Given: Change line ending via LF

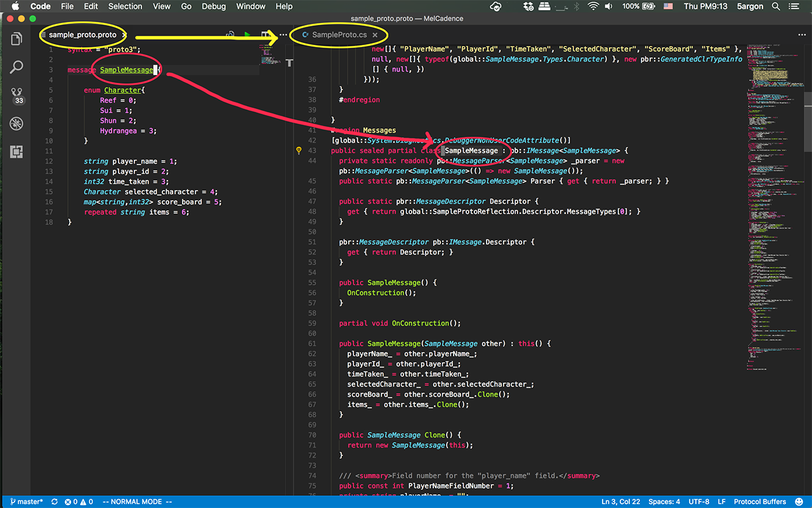Looking at the screenshot, I should coord(722,502).
